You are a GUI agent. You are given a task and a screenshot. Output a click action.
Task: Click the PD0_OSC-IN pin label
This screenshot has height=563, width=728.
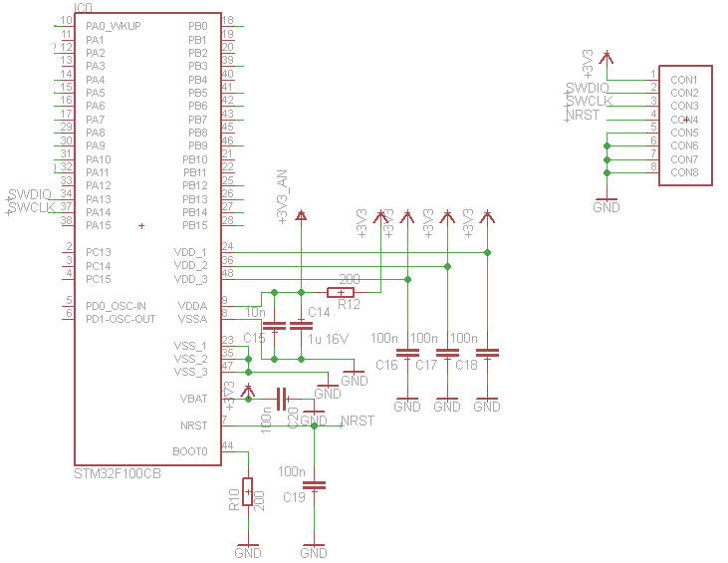click(117, 306)
